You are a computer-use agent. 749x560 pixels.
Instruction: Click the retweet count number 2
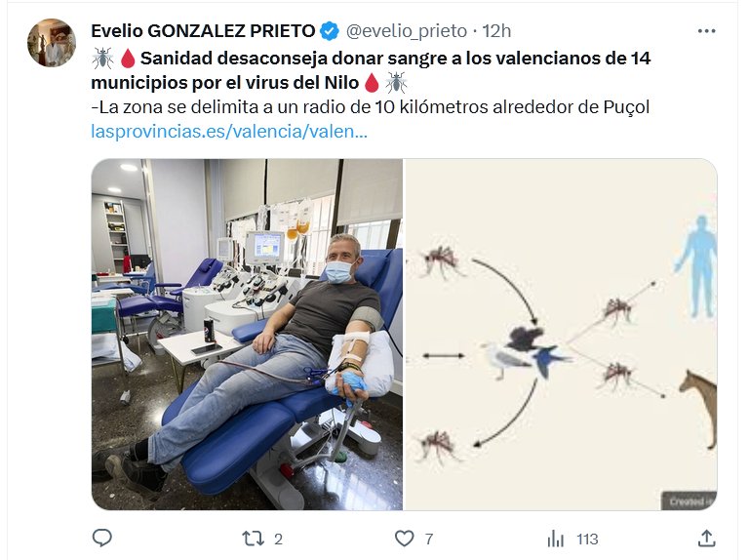(279, 540)
